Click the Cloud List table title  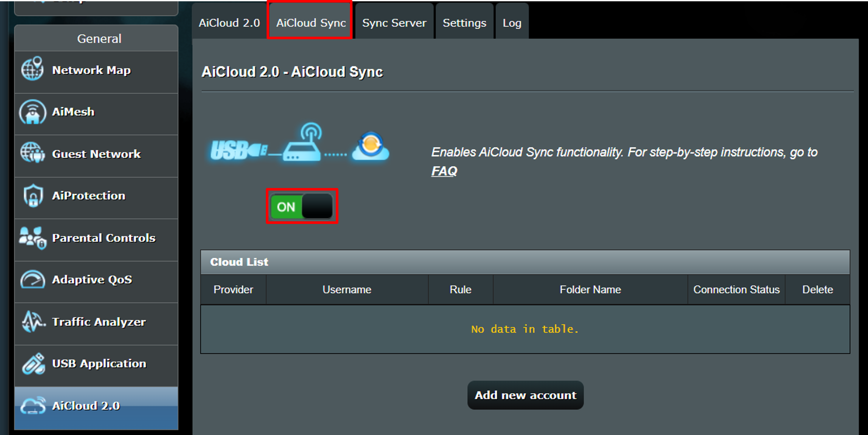239,262
